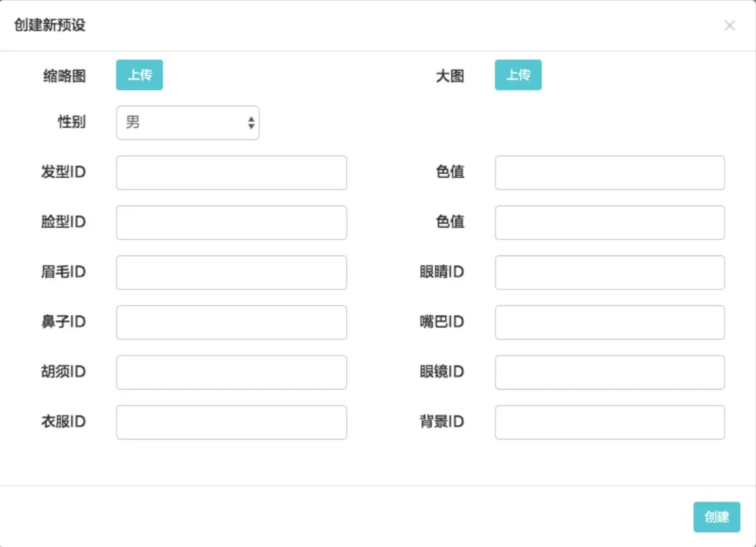
Task: Select the 胡须ID input field
Action: pos(231,372)
